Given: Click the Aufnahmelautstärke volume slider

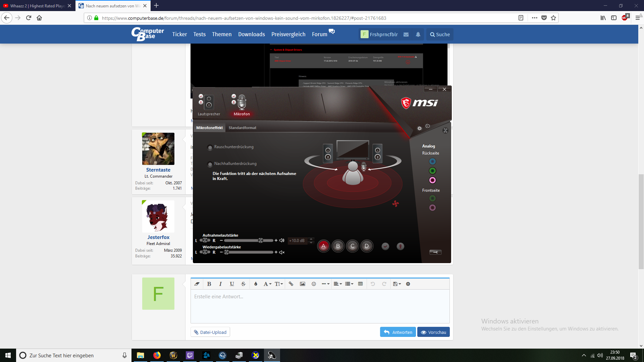Looking at the screenshot, I should [x=248, y=241].
